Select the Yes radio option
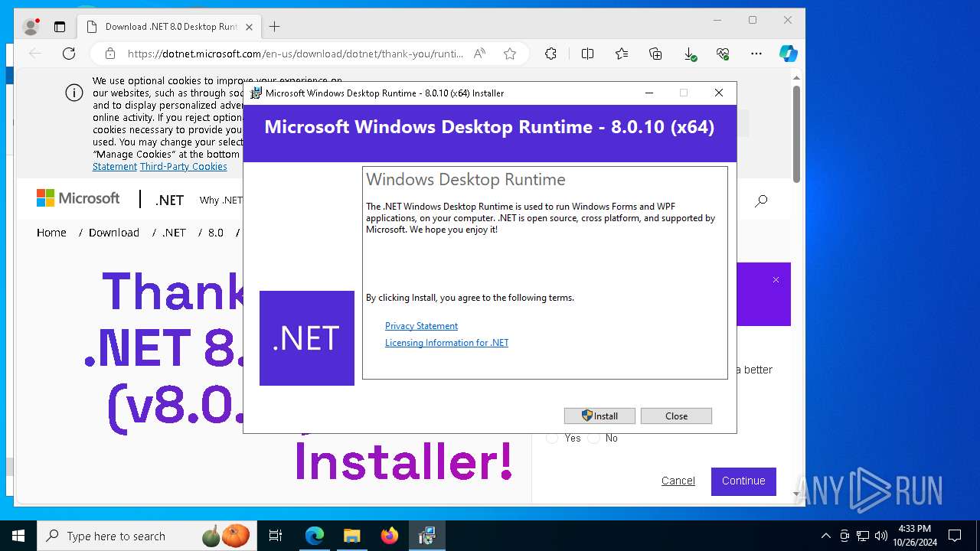This screenshot has height=551, width=980. point(552,438)
